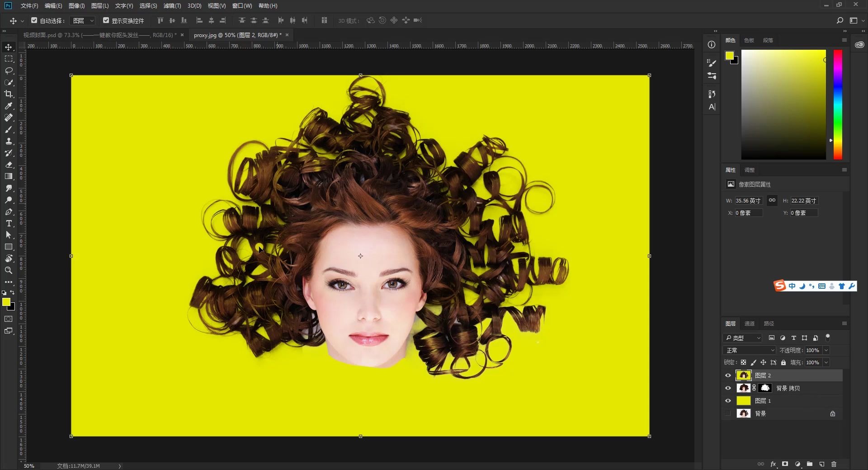
Task: Click the add layer mask icon
Action: (x=785, y=464)
